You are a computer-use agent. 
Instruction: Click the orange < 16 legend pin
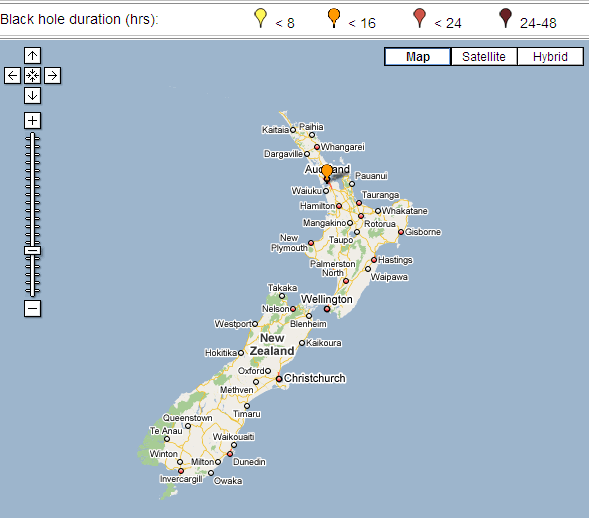(x=334, y=17)
